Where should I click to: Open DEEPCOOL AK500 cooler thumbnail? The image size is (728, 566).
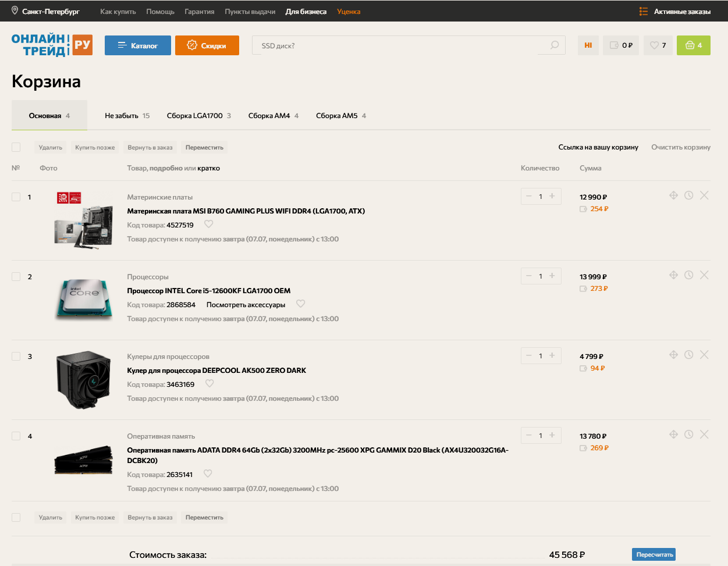tap(83, 379)
